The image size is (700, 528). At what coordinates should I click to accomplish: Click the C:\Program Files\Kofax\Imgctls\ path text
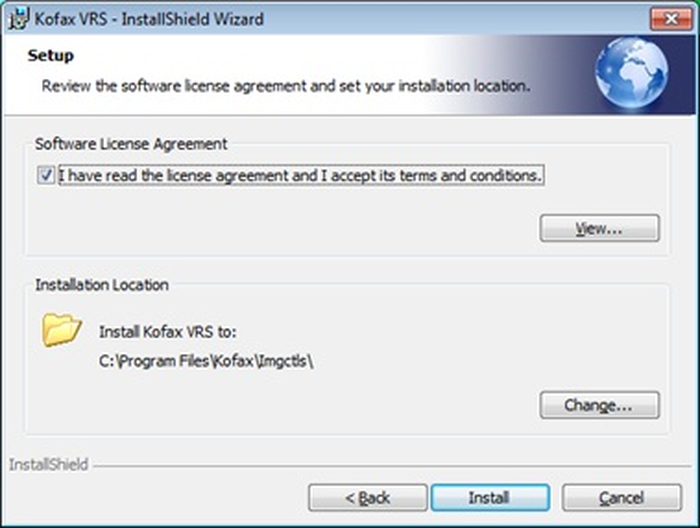pos(206,361)
